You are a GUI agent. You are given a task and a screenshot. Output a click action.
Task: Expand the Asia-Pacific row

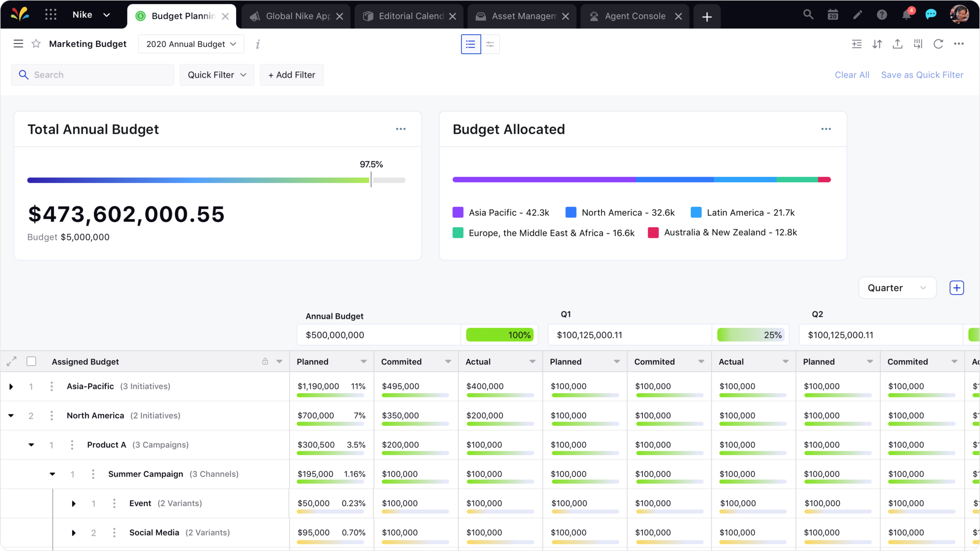coord(11,387)
